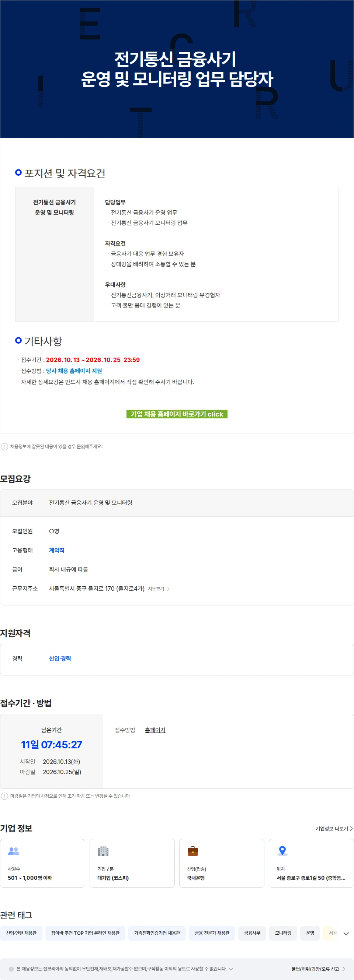Click the green 기업 채용 홈페이지 바로가기 button
This screenshot has height=980, width=354.
pyautogui.click(x=177, y=414)
